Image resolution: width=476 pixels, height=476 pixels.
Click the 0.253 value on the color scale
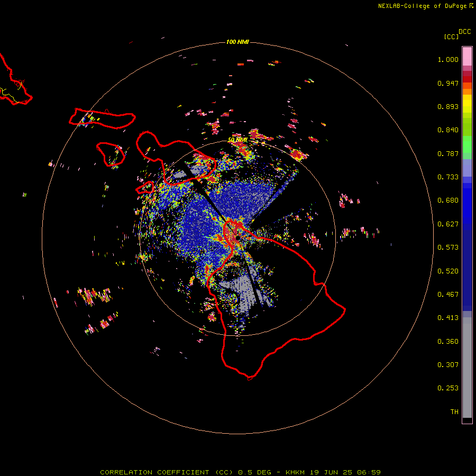(x=448, y=388)
